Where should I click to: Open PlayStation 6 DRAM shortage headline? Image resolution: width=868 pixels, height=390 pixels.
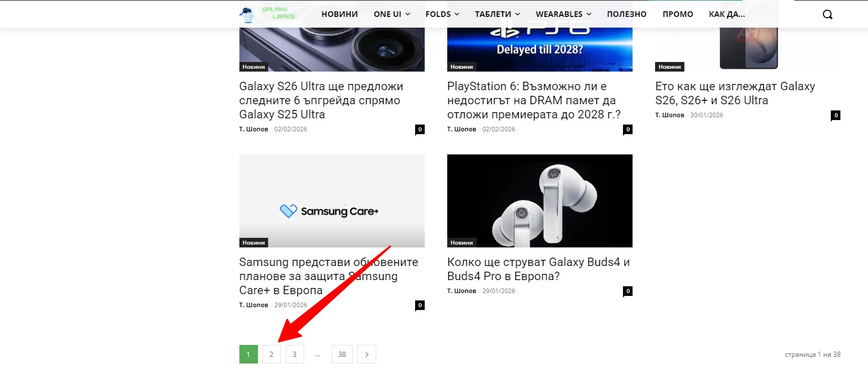tap(534, 100)
